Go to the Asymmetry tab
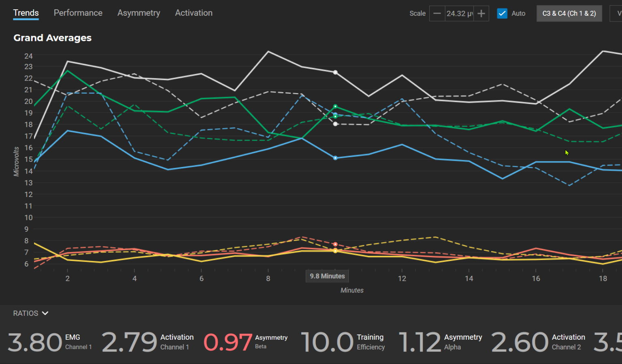Screen dimensions: 622x364 coord(138,13)
